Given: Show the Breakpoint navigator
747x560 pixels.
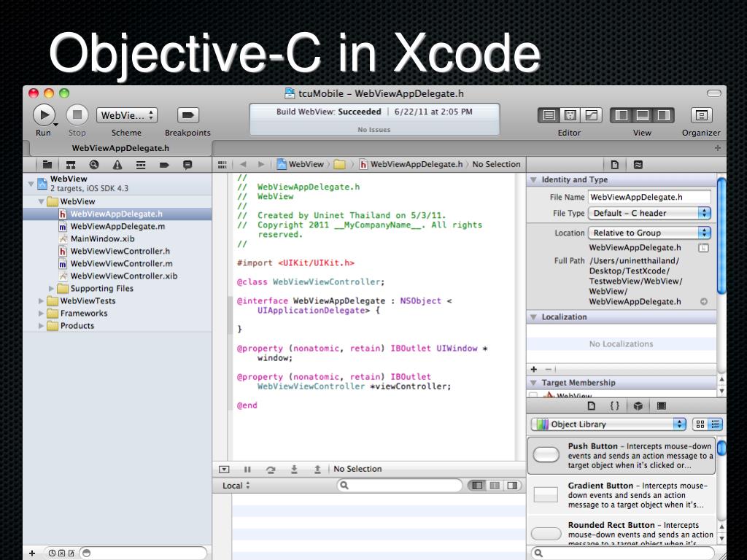Looking at the screenshot, I should 164,165.
